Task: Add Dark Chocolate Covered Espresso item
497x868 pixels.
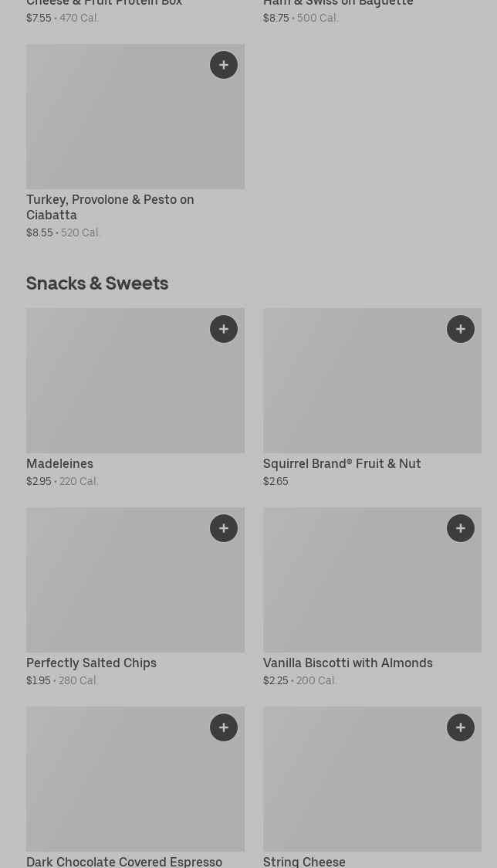Action: [x=224, y=727]
